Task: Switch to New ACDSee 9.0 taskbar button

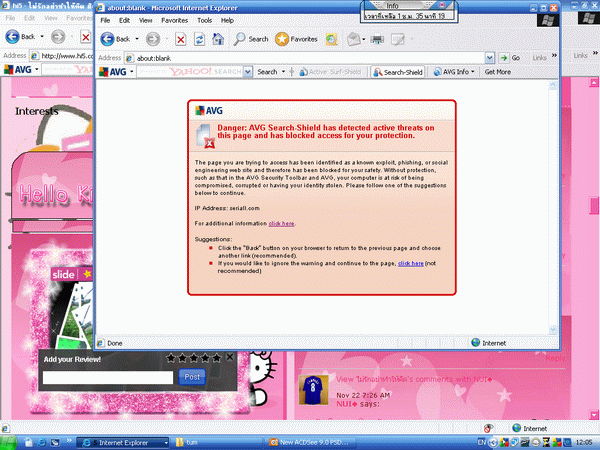Action: click(310, 443)
